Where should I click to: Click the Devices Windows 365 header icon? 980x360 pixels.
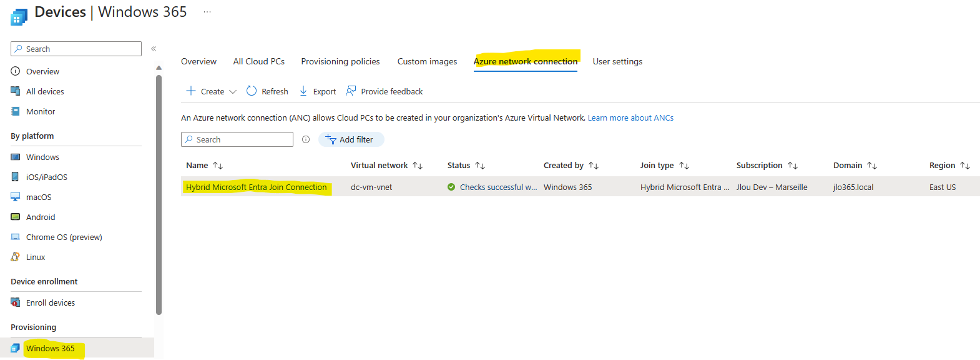tap(19, 17)
